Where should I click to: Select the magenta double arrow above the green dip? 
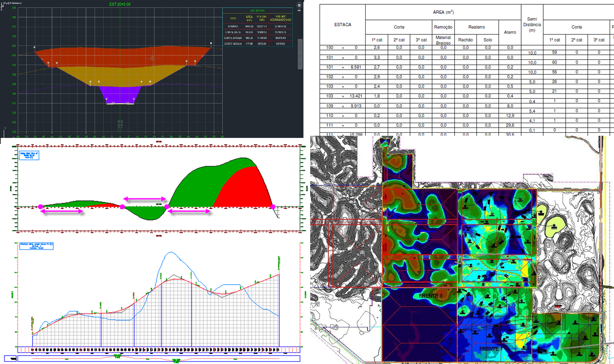(x=144, y=199)
